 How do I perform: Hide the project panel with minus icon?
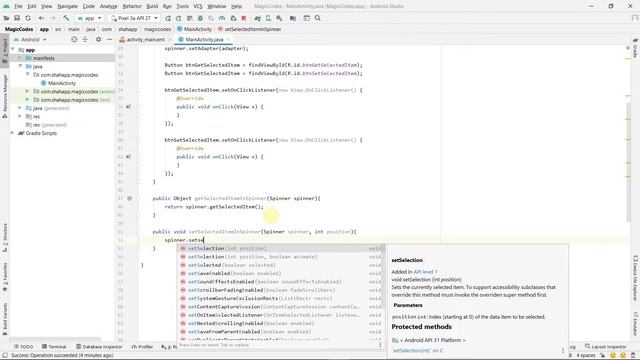click(x=109, y=40)
